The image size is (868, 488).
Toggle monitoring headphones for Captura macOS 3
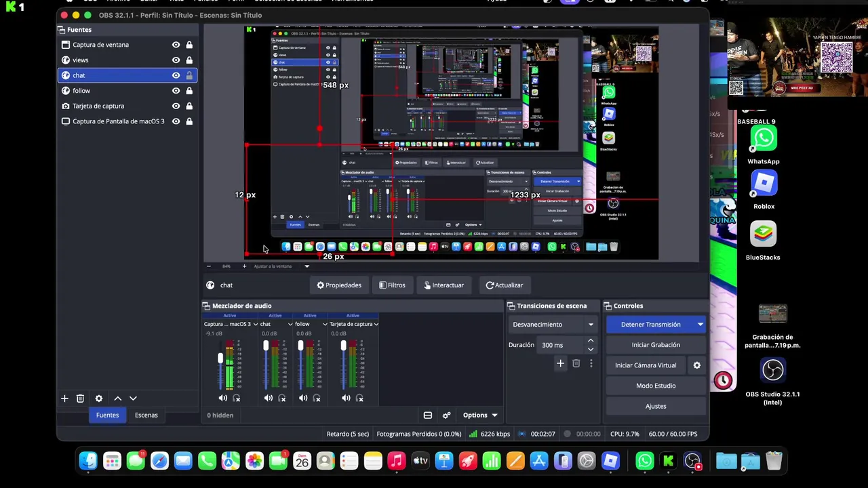pyautogui.click(x=237, y=398)
